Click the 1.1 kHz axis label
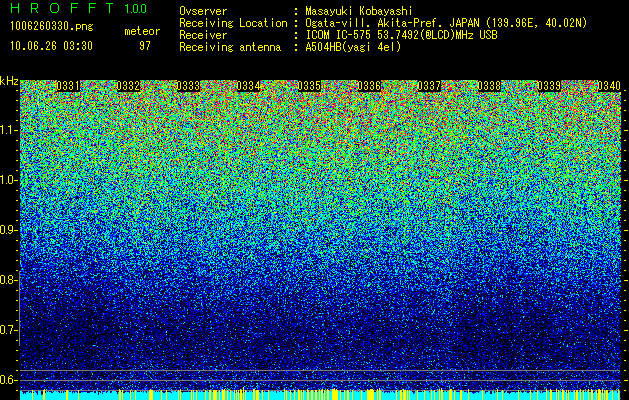 click(x=9, y=130)
